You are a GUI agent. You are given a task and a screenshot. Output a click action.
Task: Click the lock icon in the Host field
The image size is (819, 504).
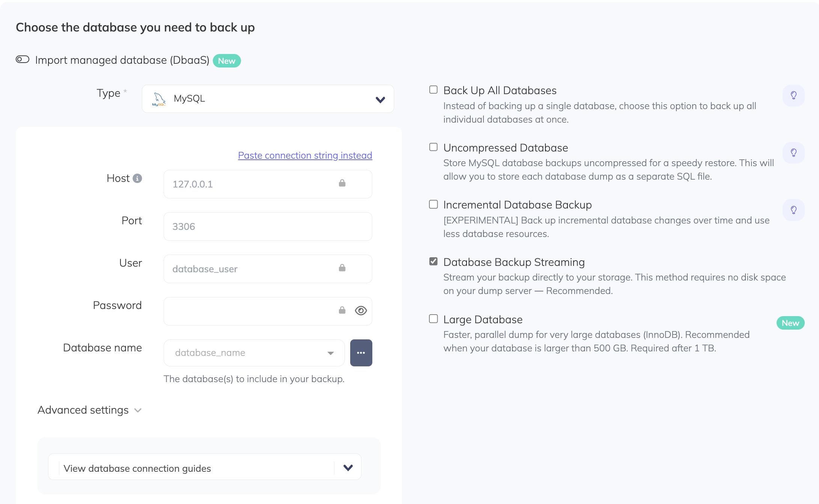(x=342, y=183)
